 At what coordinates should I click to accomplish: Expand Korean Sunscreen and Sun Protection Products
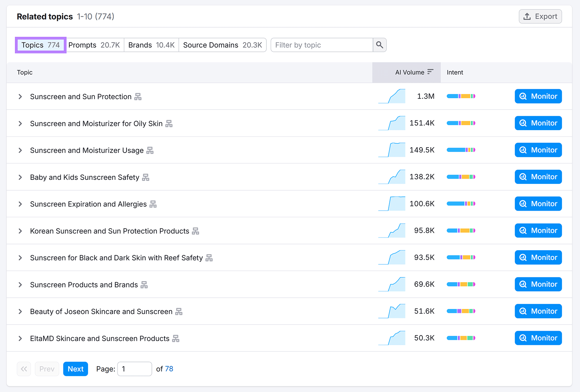click(20, 231)
